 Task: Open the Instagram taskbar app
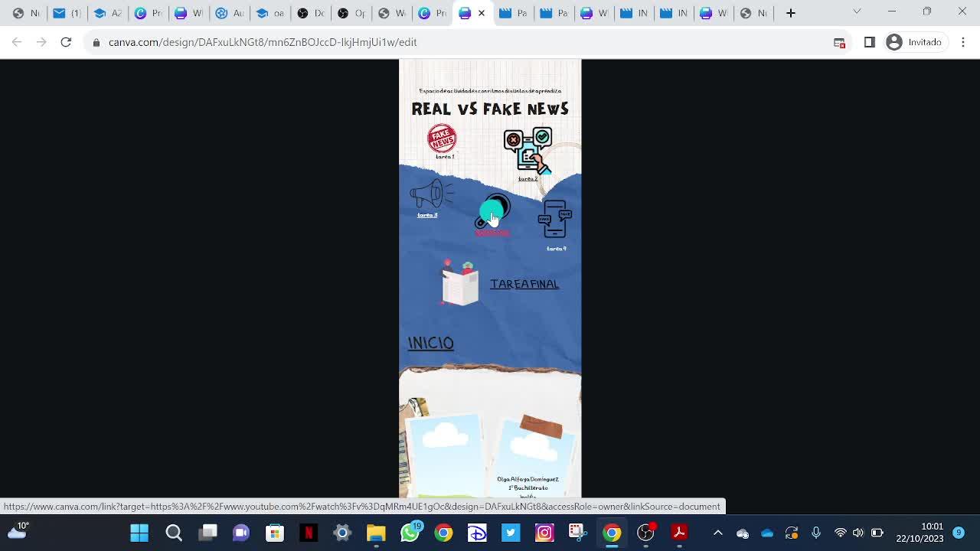tap(544, 533)
